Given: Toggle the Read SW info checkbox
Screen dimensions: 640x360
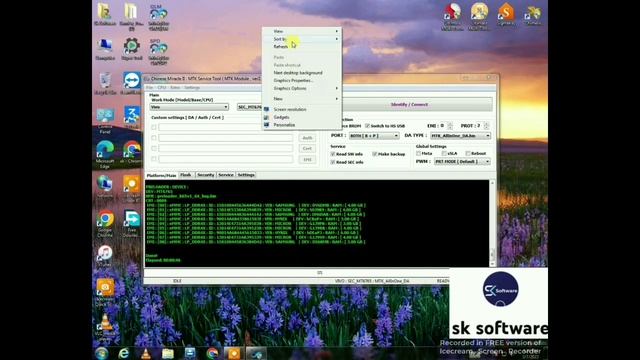Looking at the screenshot, I should 333,154.
